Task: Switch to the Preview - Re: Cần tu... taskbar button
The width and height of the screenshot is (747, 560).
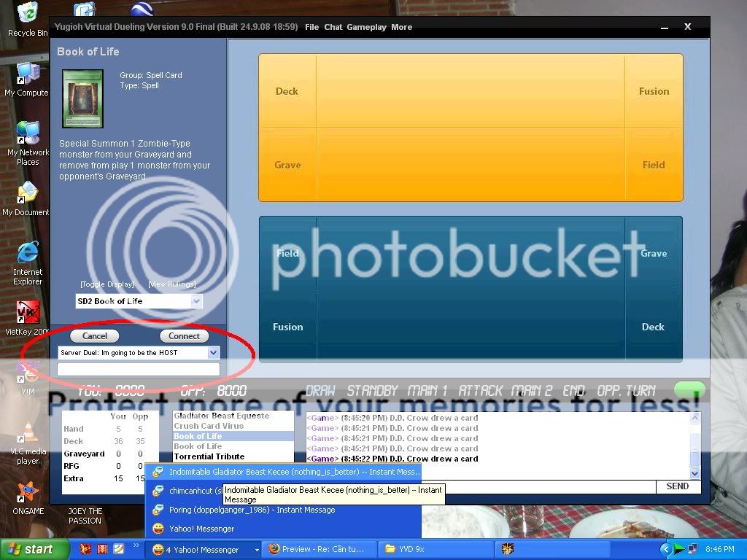Action: click(x=321, y=549)
